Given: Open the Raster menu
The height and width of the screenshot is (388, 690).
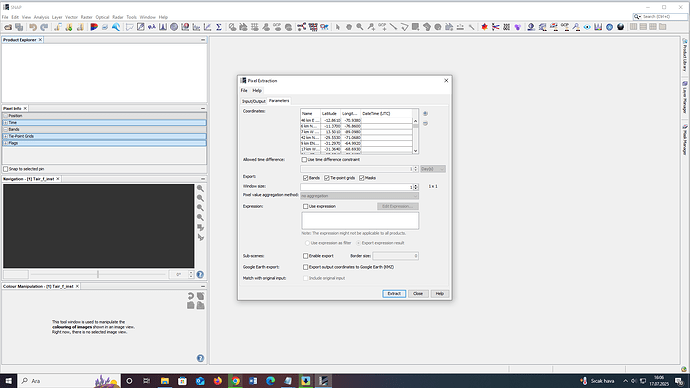Looking at the screenshot, I should 87,17.
